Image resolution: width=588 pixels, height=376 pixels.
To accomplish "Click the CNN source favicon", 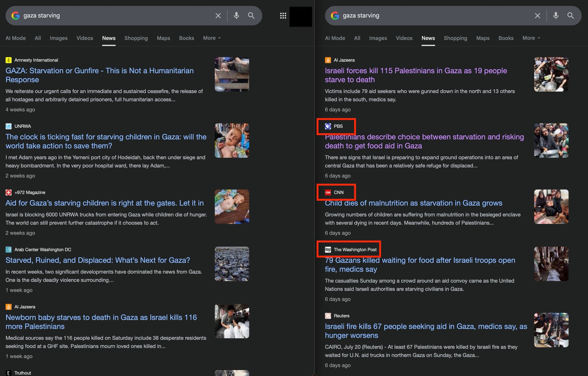I will pyautogui.click(x=328, y=192).
